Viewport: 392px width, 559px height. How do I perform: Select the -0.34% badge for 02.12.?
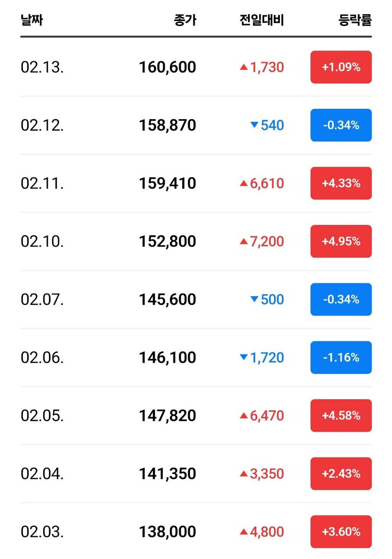point(341,125)
